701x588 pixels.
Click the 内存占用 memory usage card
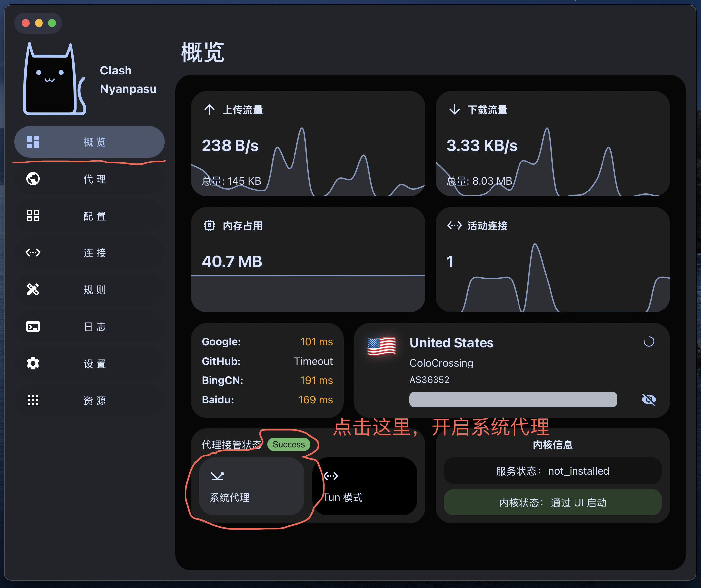point(308,259)
